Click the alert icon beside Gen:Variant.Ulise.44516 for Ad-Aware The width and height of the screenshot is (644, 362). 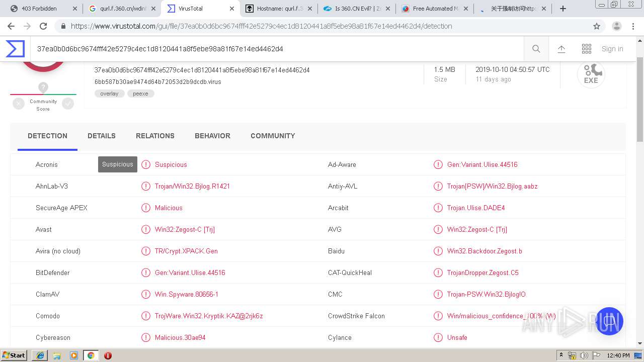point(438,164)
